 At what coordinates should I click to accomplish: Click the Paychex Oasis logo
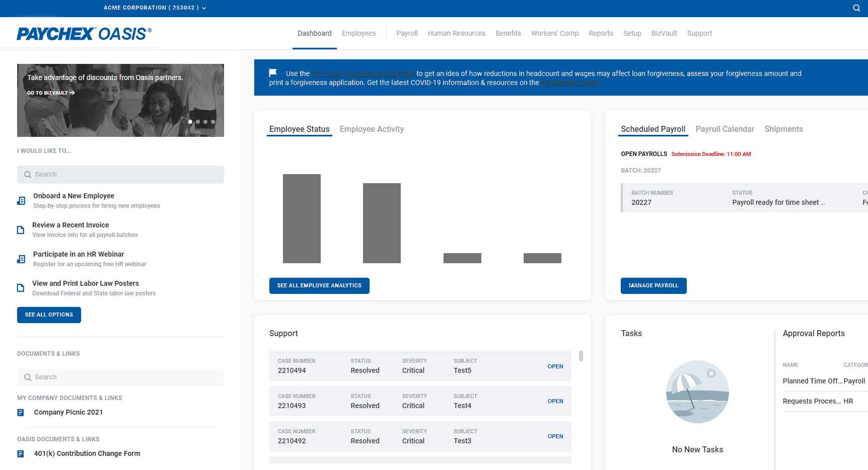[84, 34]
